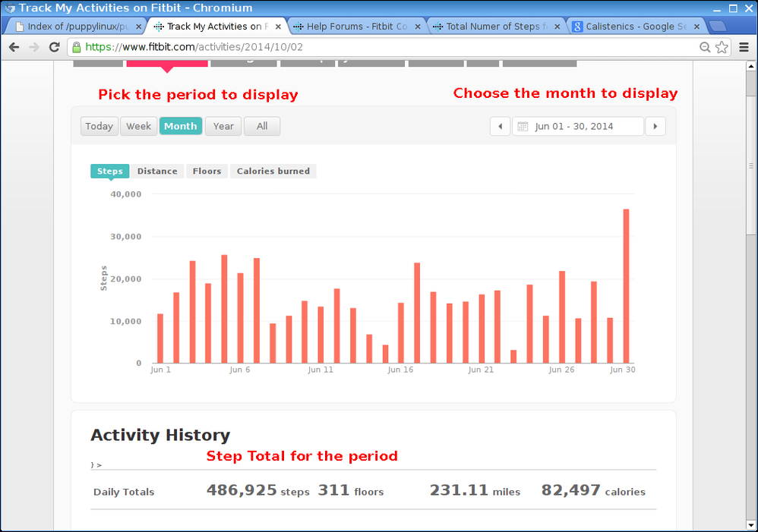
Task: Close the Calistenics Google Search tab
Action: tap(696, 27)
